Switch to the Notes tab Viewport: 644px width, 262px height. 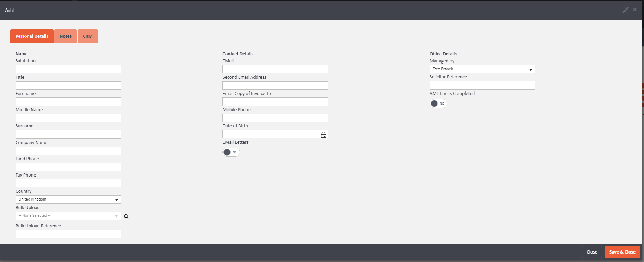click(66, 36)
